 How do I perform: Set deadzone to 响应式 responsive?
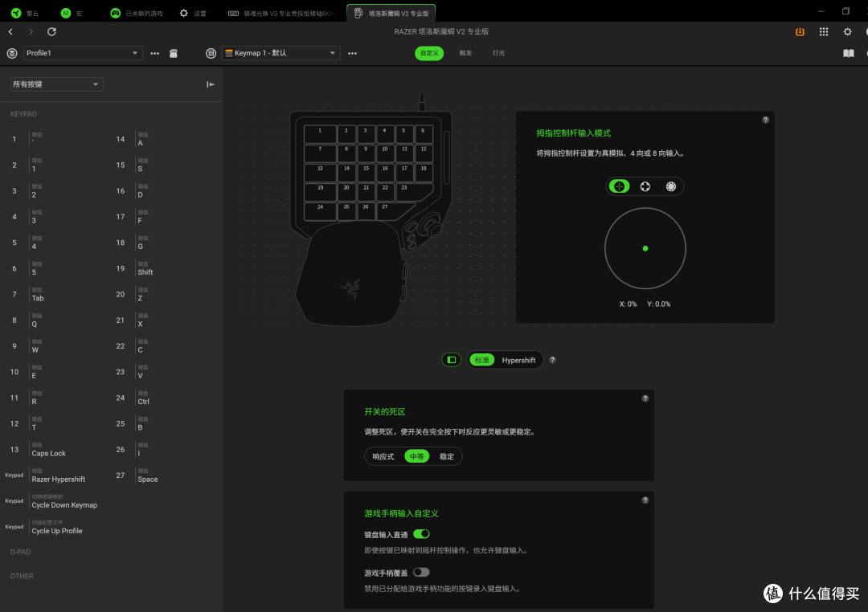tap(383, 456)
